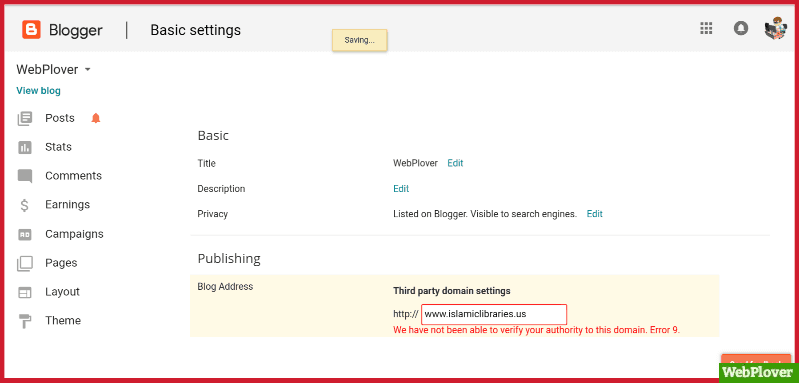Click the Error 9 verification message

[537, 330]
